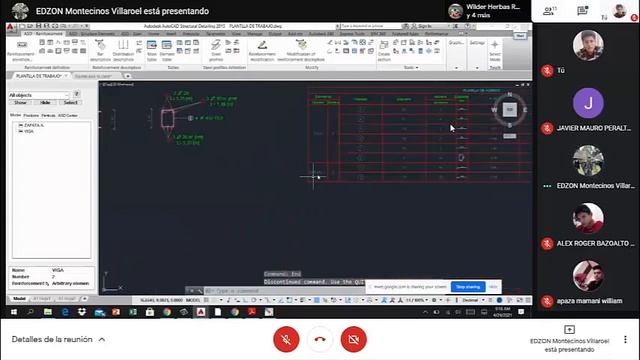640x360 pixels.
Task: Toggle the MODEL space status button
Action: click(193, 300)
